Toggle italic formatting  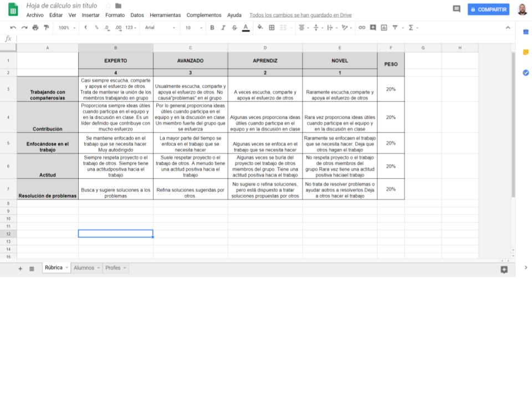[x=223, y=28]
